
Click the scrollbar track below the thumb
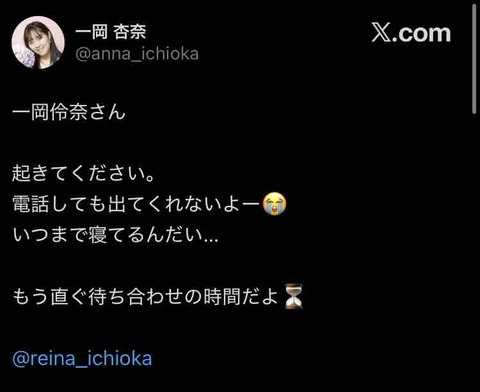(474, 253)
